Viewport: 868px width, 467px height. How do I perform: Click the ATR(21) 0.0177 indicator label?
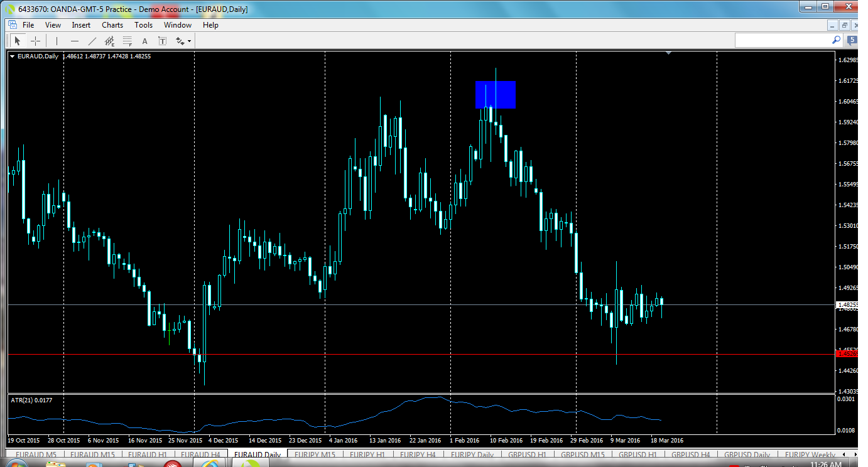tap(32, 400)
